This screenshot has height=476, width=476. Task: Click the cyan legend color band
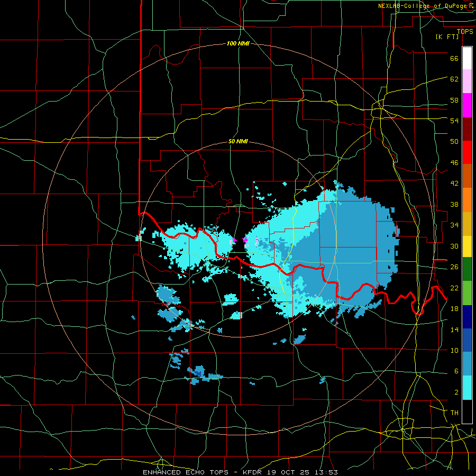467,388
